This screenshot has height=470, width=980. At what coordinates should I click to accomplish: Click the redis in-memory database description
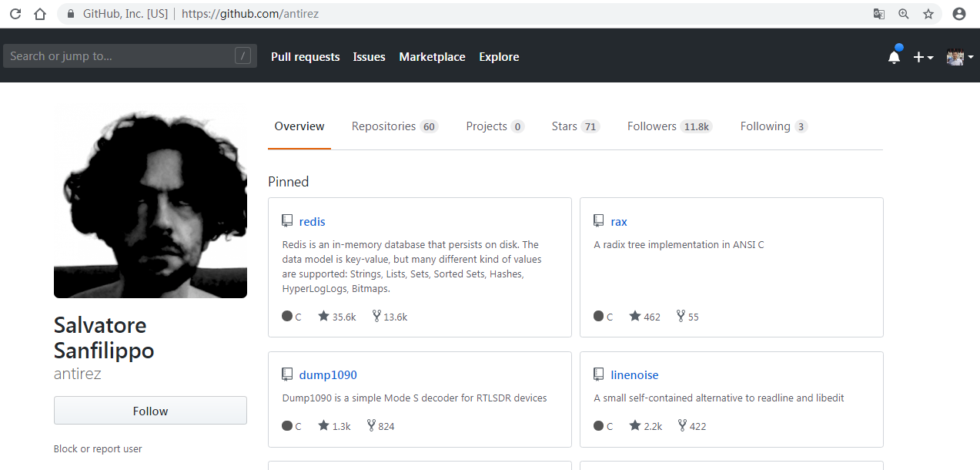coord(412,267)
